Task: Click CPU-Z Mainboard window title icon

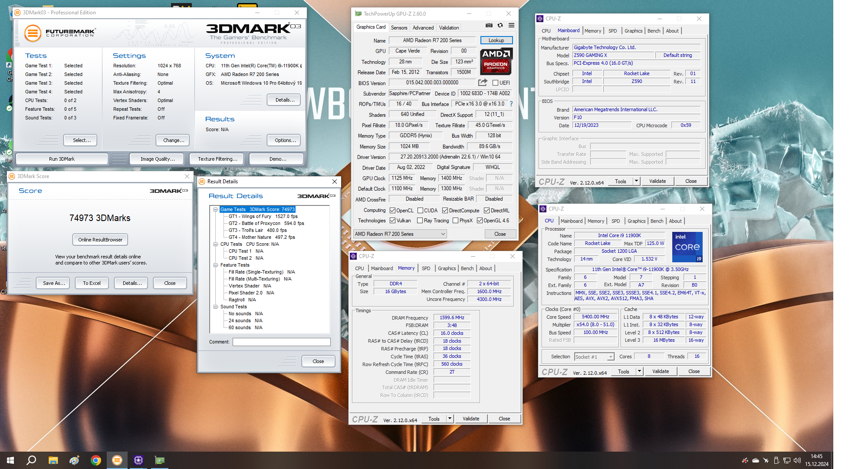Action: pyautogui.click(x=540, y=19)
